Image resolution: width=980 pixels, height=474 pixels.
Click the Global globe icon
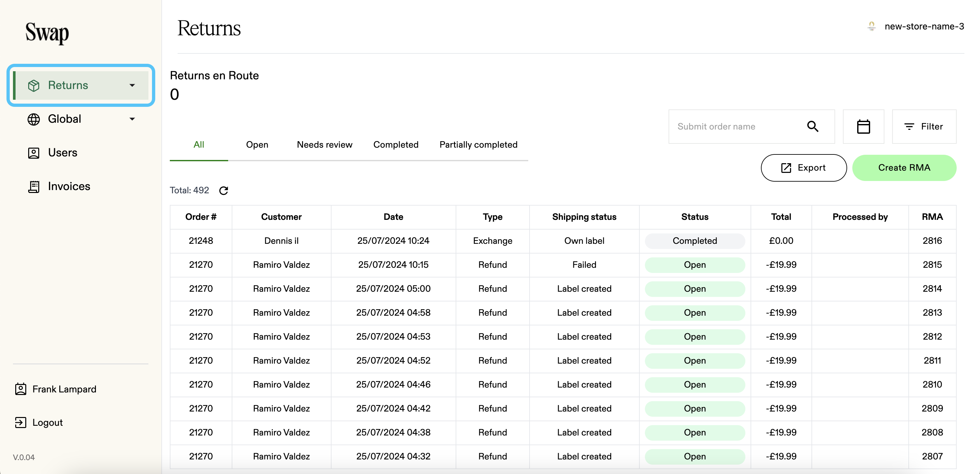33,119
